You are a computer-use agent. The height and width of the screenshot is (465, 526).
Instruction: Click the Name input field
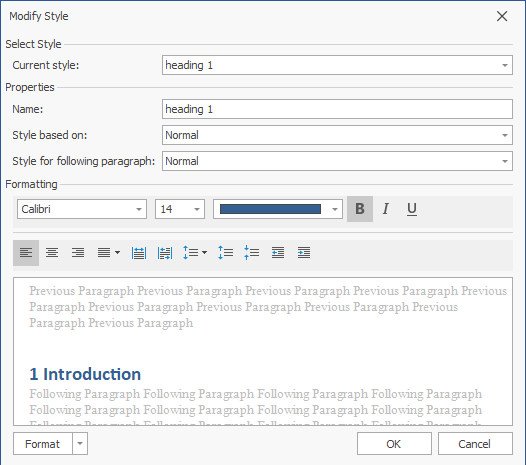coord(337,109)
